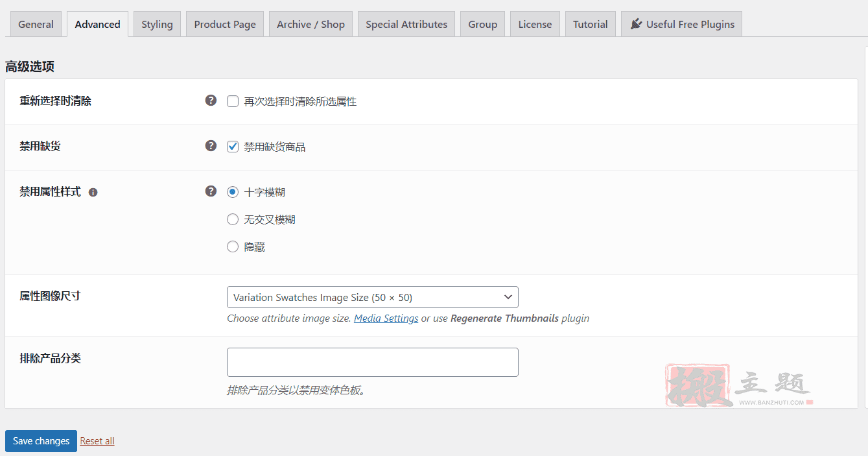
Task: Click the help icon for 禁用缺货
Action: [211, 146]
